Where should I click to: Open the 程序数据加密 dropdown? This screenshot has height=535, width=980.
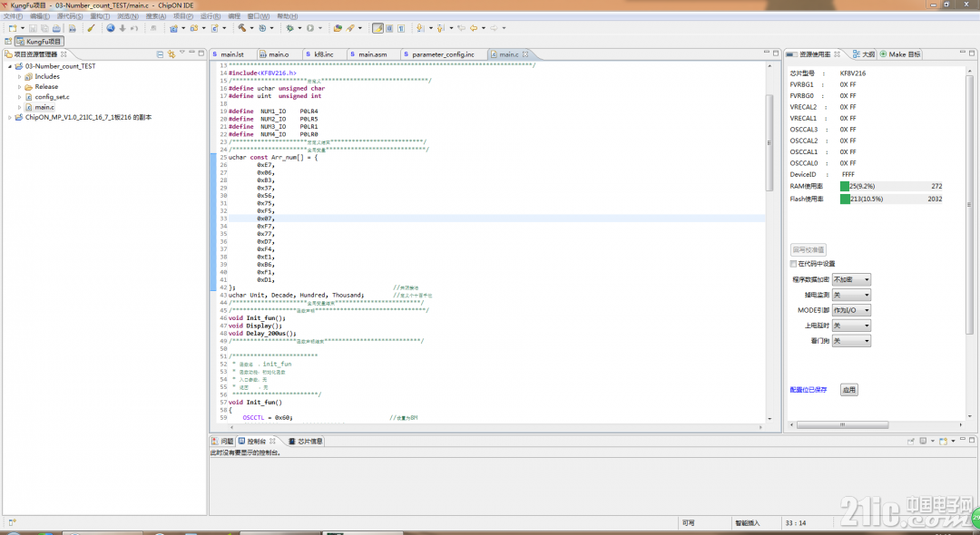851,279
